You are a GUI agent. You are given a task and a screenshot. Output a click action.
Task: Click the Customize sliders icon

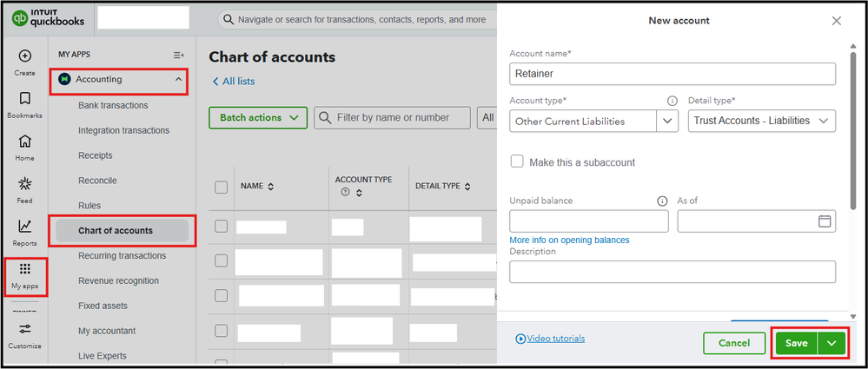click(24, 329)
